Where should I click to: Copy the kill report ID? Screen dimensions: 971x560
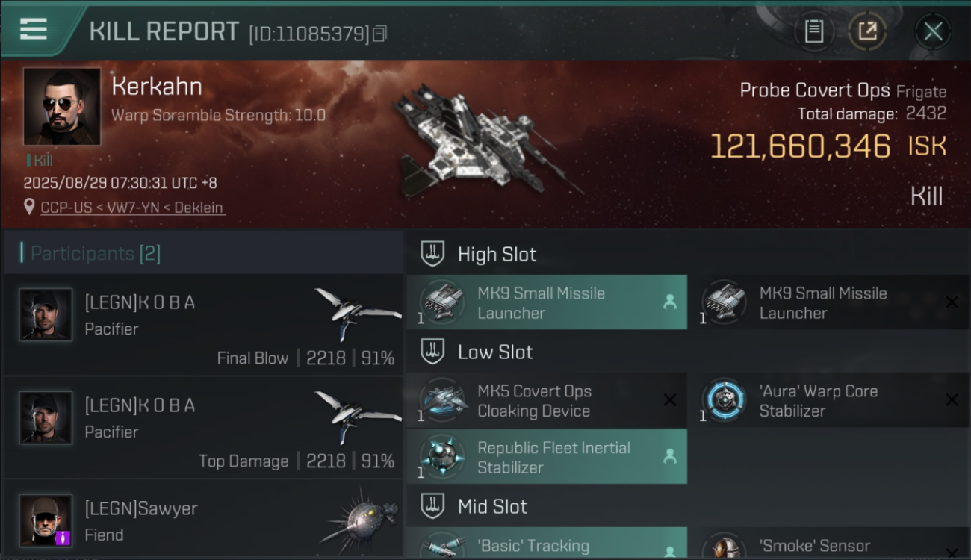point(379,34)
